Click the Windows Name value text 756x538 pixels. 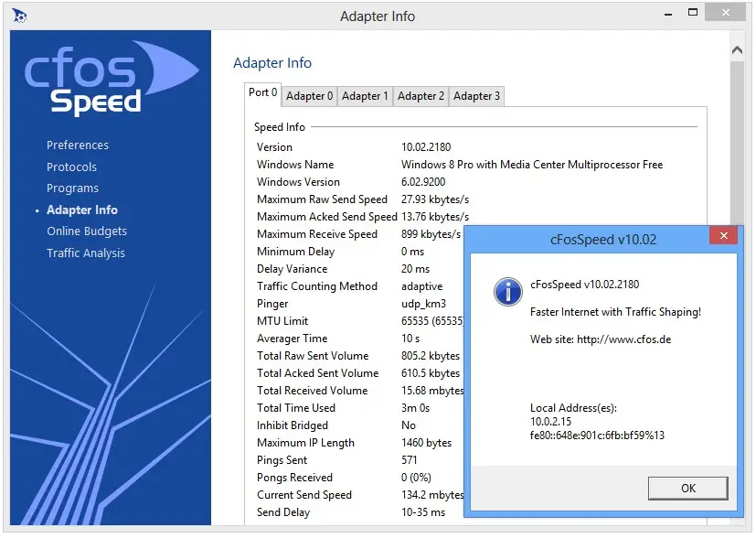click(x=532, y=165)
